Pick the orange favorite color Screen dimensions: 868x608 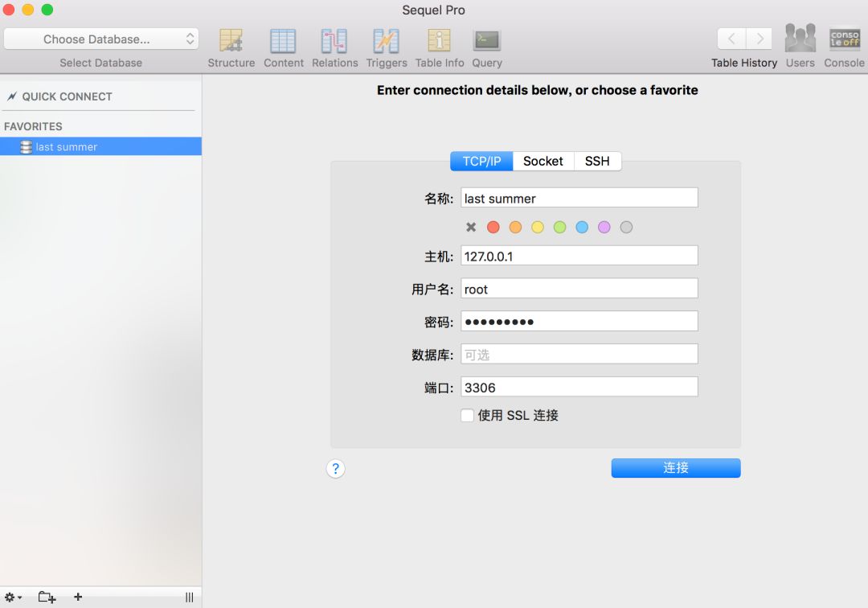click(x=515, y=227)
